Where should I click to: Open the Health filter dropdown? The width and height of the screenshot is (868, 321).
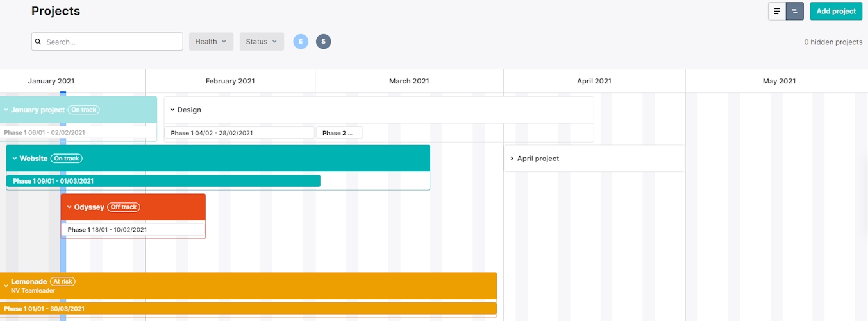pyautogui.click(x=211, y=42)
